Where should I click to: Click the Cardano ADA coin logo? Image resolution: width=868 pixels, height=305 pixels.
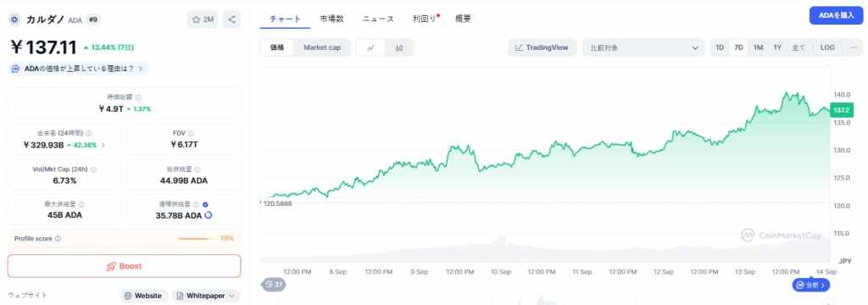(14, 20)
